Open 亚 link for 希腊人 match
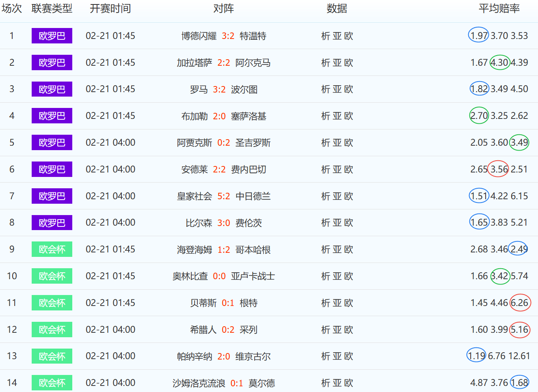 (x=337, y=330)
